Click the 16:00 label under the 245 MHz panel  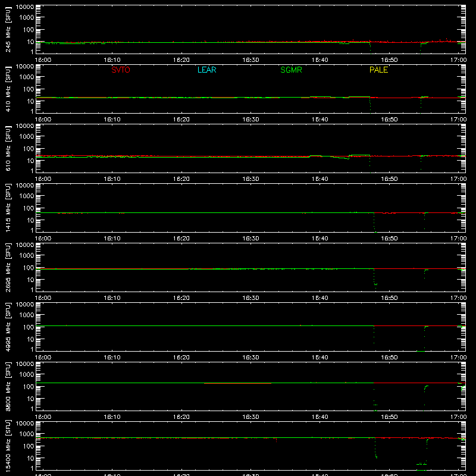pos(43,60)
